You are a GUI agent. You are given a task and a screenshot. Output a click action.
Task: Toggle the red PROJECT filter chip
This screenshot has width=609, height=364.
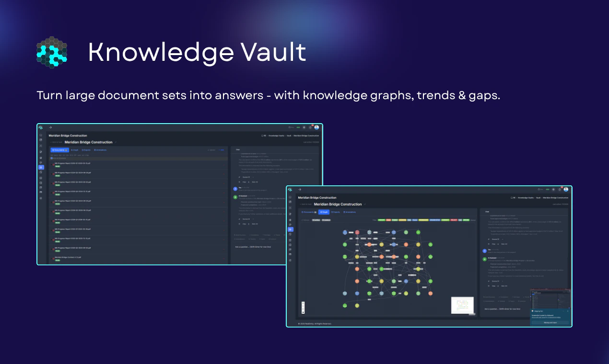coord(454,220)
